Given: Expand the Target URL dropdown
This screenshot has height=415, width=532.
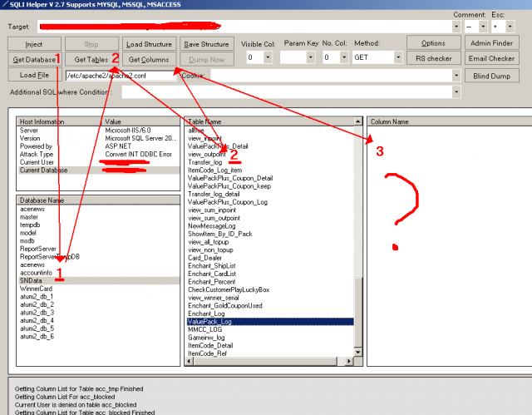Looking at the screenshot, I should click(456, 26).
